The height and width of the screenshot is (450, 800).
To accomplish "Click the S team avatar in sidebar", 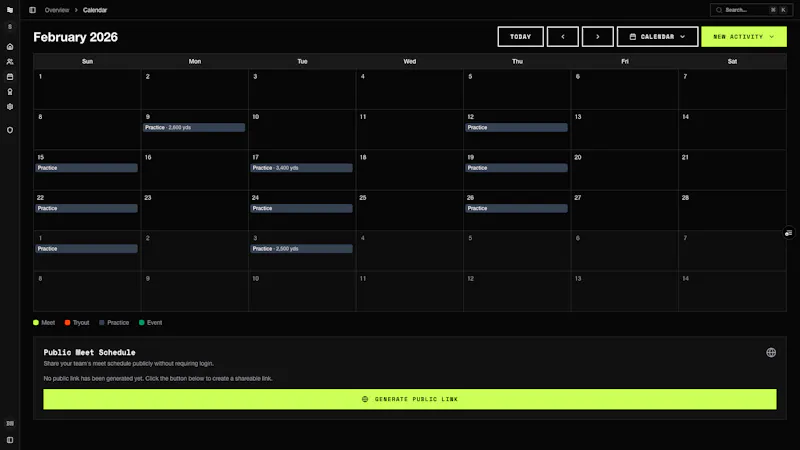I will [x=10, y=27].
